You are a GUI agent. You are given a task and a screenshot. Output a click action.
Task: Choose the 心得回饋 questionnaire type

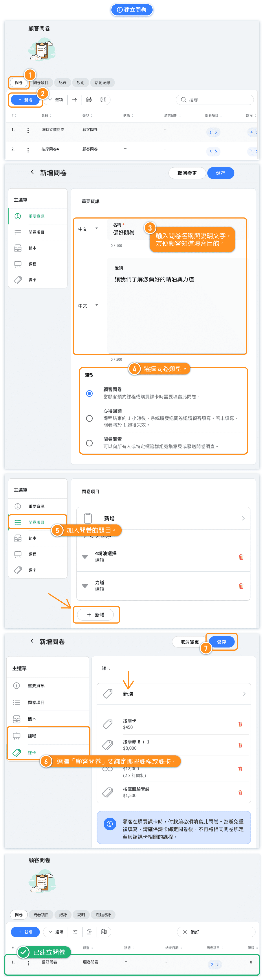(89, 418)
